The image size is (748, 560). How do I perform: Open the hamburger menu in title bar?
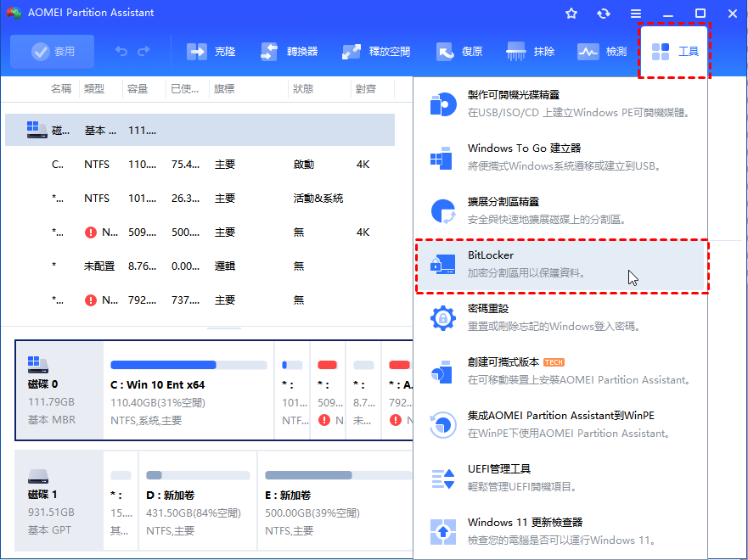[x=635, y=14]
